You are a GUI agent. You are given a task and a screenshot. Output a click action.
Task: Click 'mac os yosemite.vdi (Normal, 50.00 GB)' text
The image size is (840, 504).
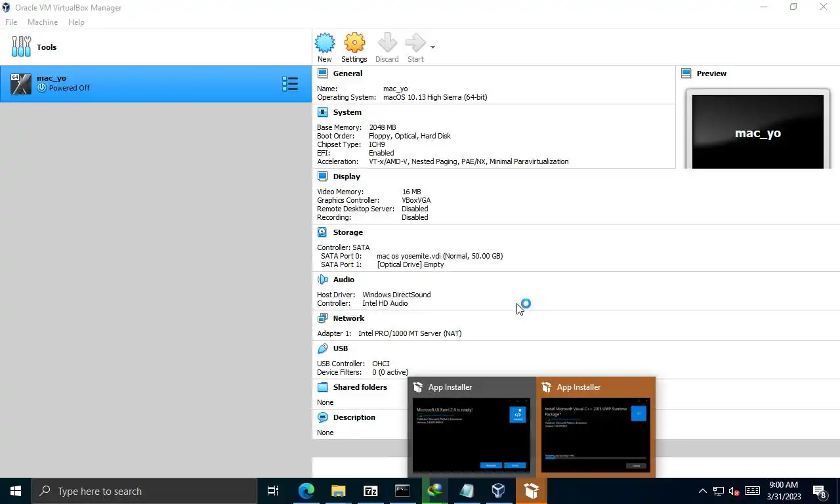coord(440,256)
